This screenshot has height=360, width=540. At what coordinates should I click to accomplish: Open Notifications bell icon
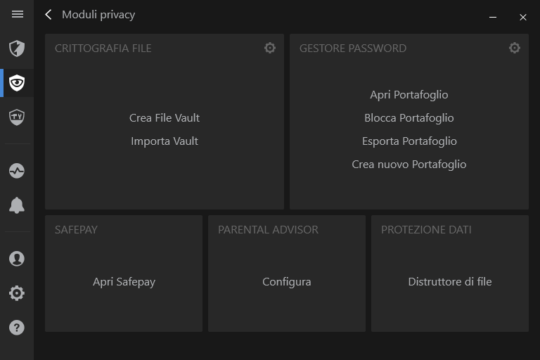click(17, 205)
